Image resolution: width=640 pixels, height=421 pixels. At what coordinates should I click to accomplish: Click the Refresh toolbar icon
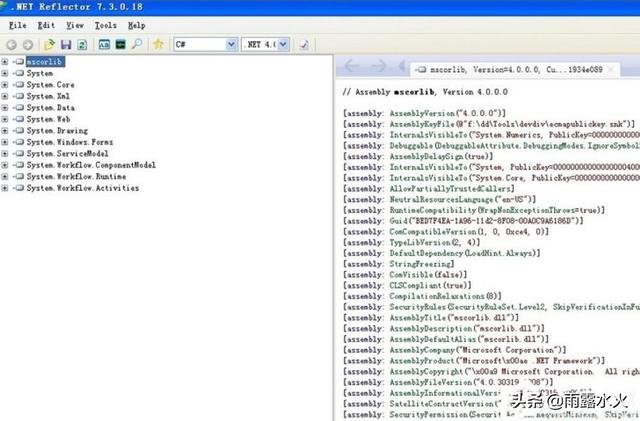[82, 44]
